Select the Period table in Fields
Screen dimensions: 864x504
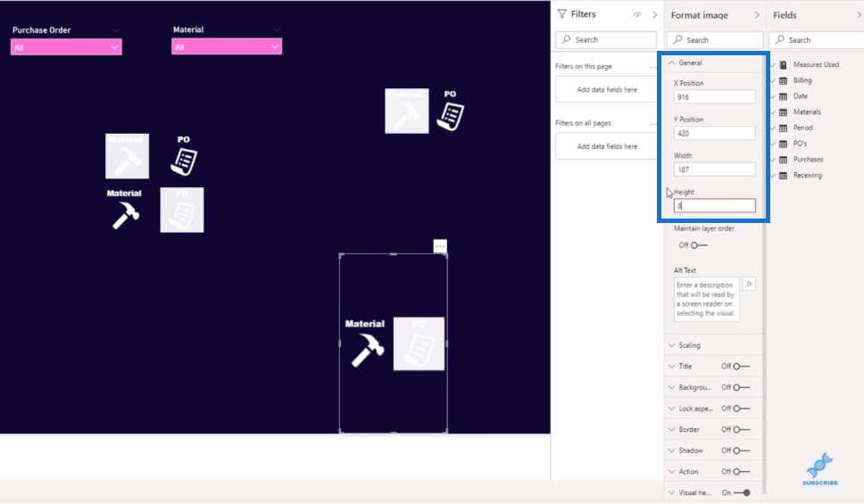(x=802, y=128)
